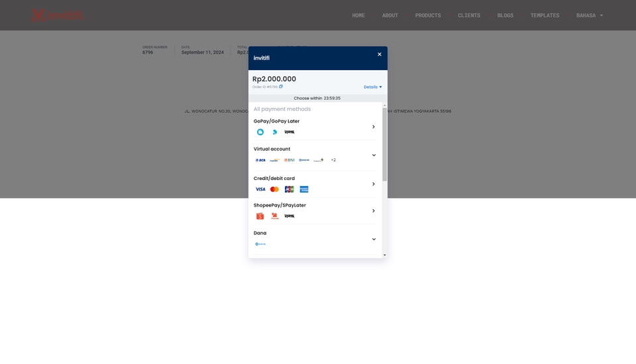
Task: Open the BAHASA language dropdown
Action: pos(590,15)
